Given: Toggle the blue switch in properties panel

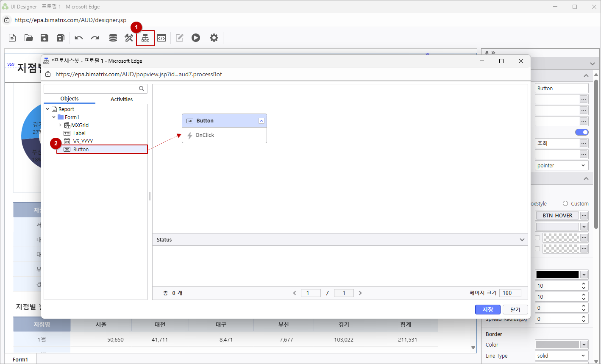Looking at the screenshot, I should tap(582, 132).
